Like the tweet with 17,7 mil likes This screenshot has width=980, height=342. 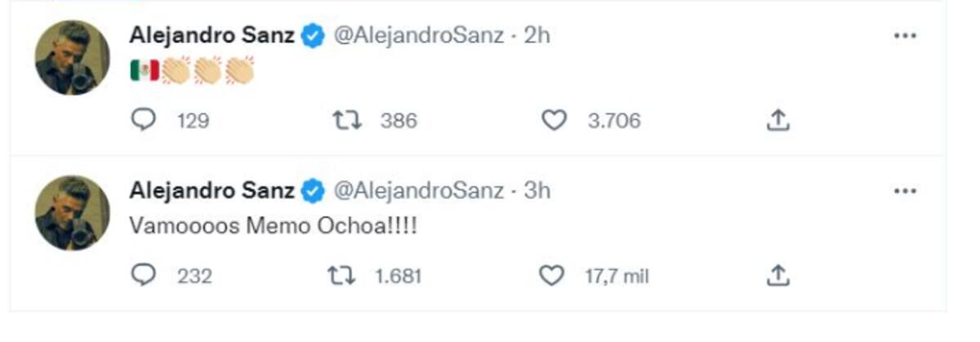(553, 276)
